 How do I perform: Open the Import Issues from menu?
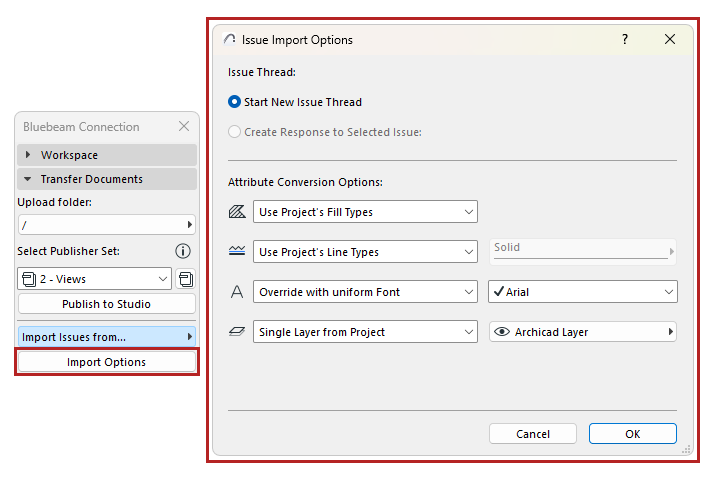pos(106,337)
